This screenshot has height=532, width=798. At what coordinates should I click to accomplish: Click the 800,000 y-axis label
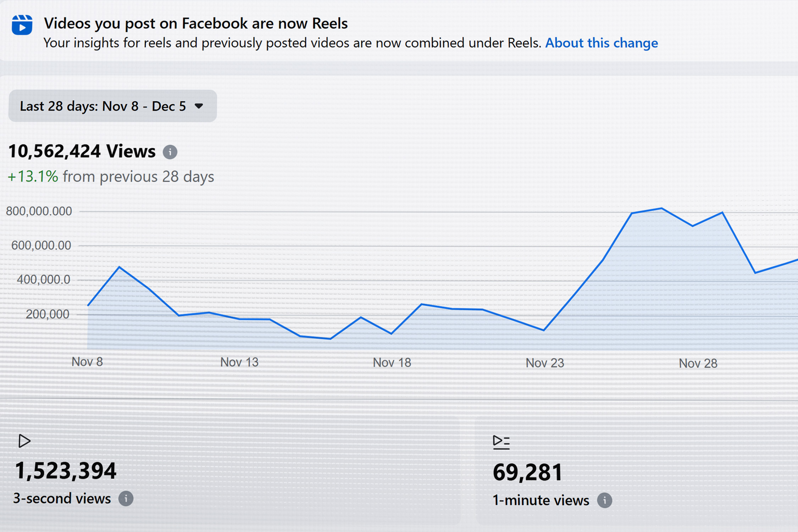pos(39,211)
